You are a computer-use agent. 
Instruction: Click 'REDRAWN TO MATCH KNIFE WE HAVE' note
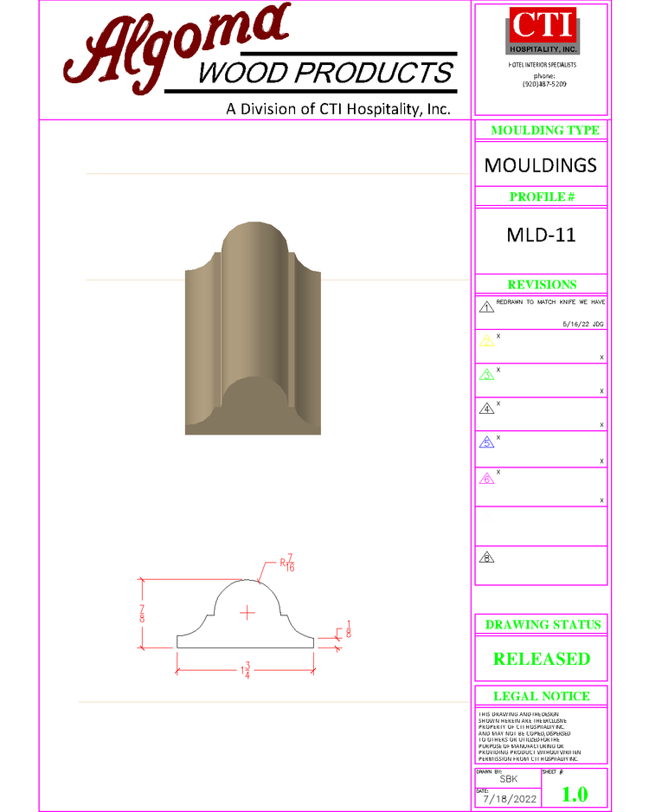550,302
